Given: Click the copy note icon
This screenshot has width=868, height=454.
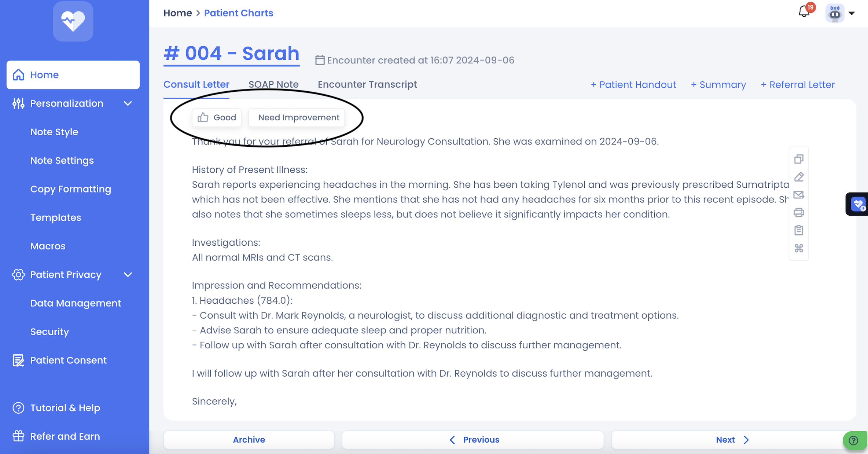Looking at the screenshot, I should point(799,159).
